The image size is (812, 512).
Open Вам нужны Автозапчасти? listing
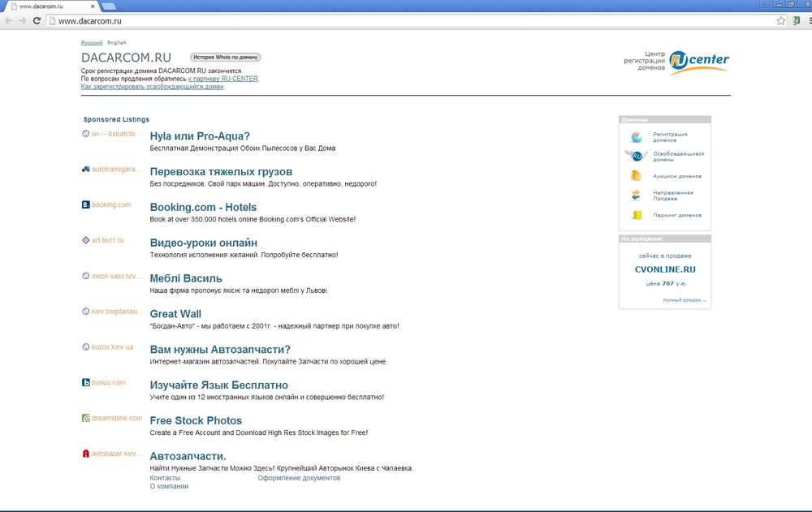(220, 350)
